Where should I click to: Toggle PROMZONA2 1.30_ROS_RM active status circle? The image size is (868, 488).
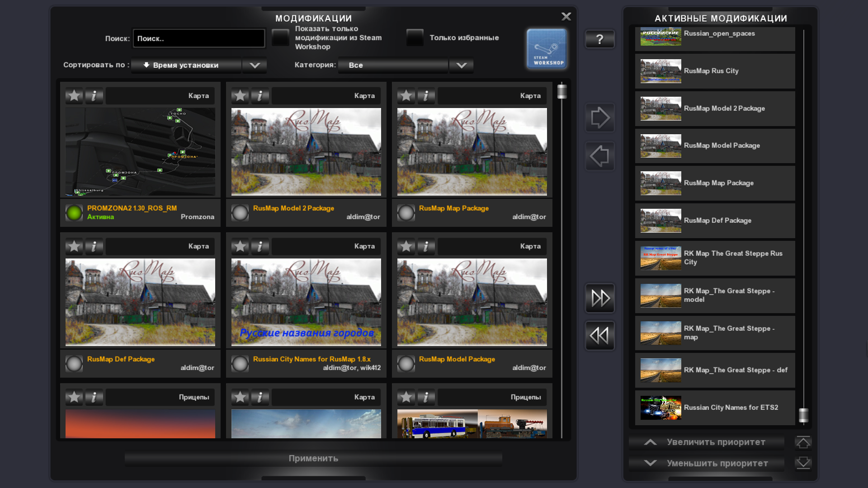74,213
